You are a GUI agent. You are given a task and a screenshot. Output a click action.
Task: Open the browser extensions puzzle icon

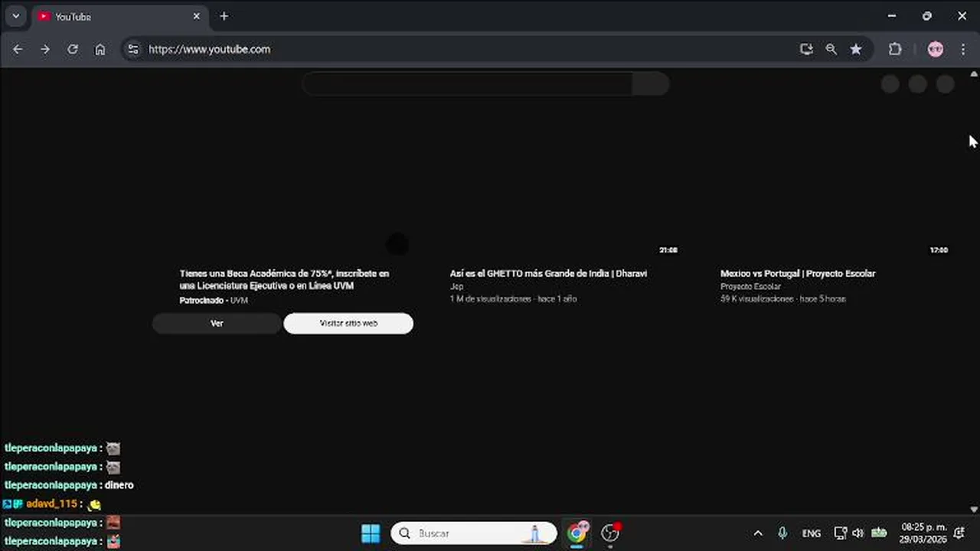[895, 49]
